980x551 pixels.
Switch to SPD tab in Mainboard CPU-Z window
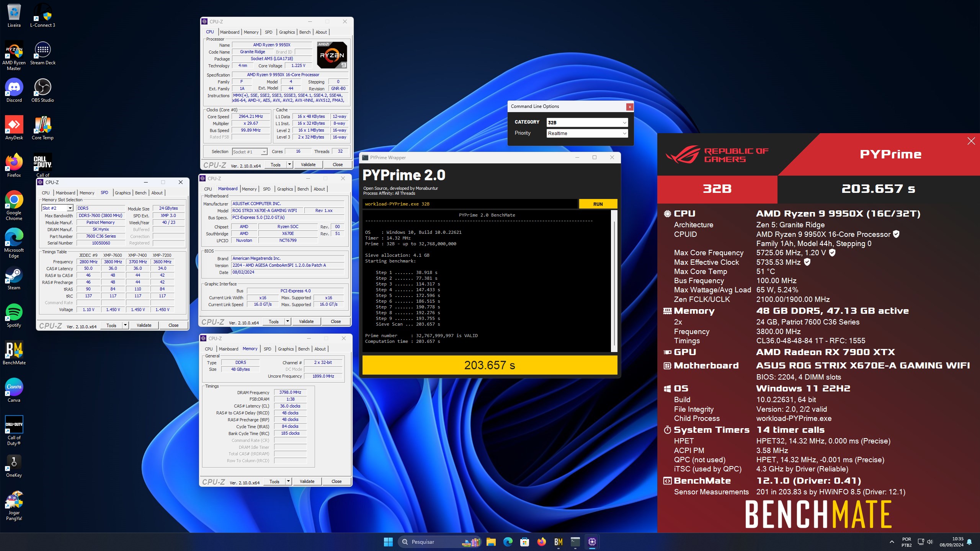(267, 189)
